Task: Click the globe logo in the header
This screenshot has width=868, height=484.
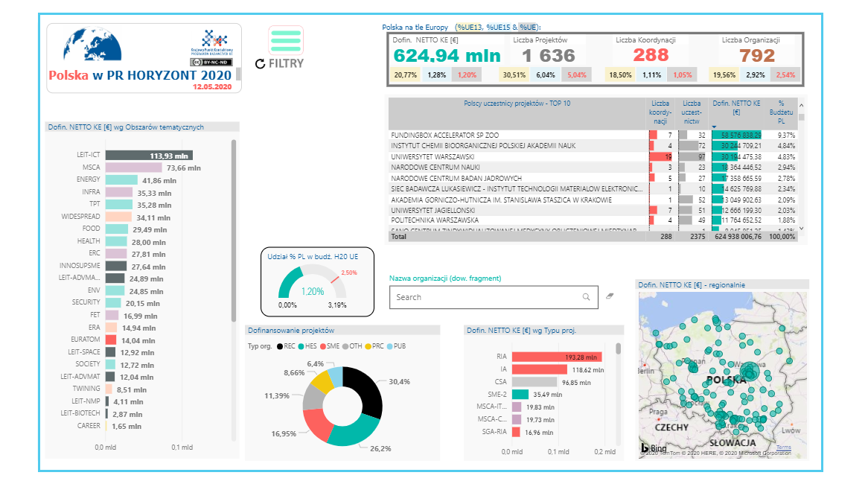Action: [92, 46]
